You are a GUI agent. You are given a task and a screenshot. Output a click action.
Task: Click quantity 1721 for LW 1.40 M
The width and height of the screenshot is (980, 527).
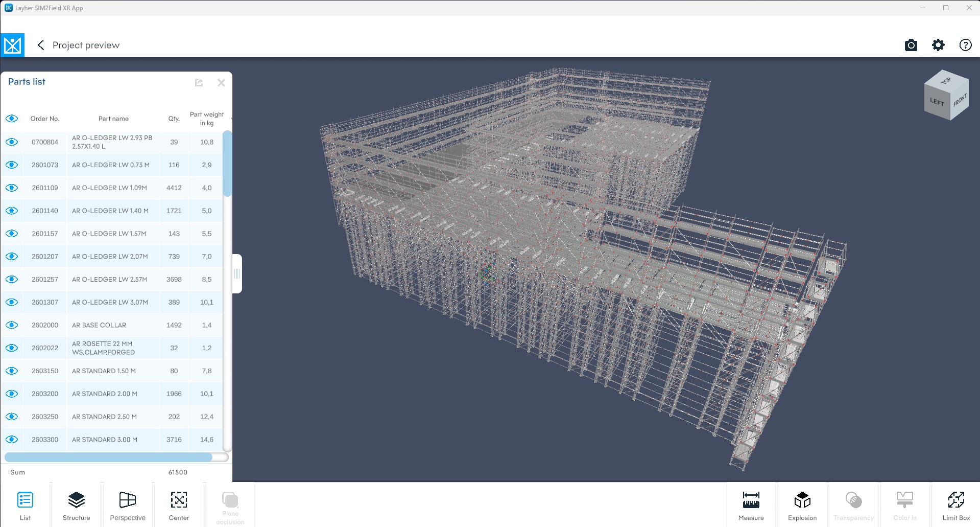click(x=174, y=211)
